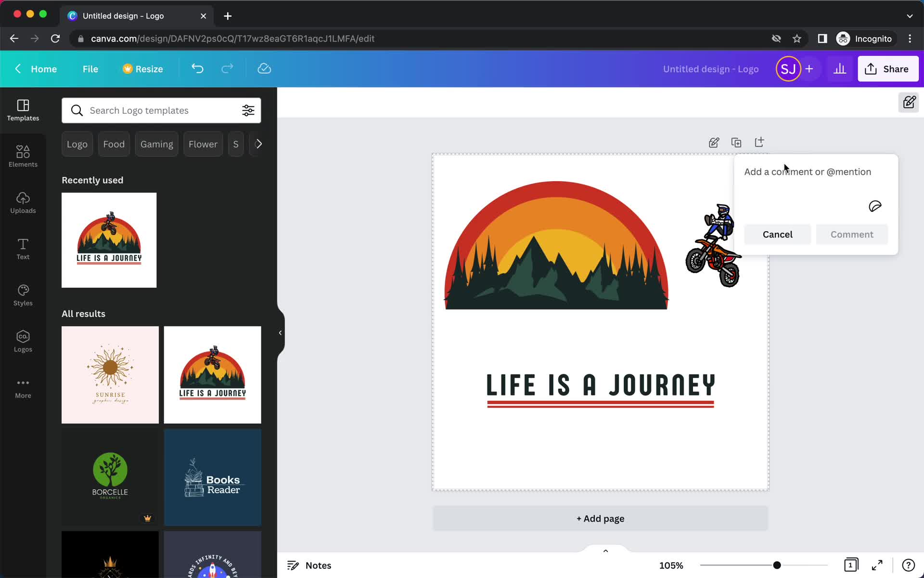Screen dimensions: 924x578
Task: Select the motorcycle rider graphic
Action: coord(714,246)
